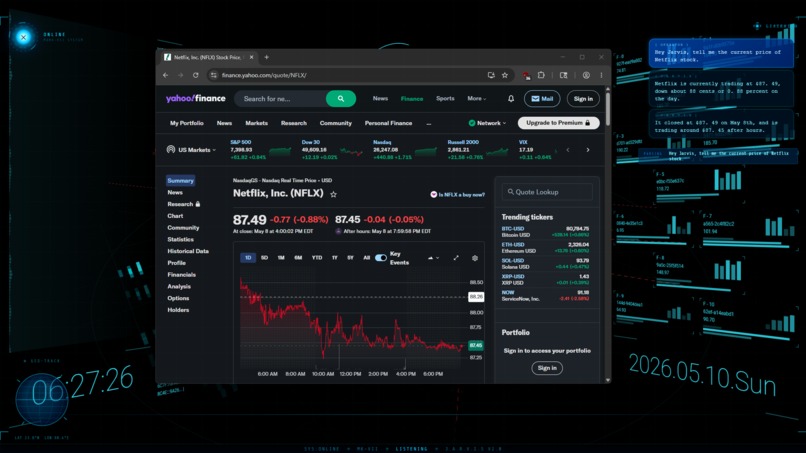Open the site information icon in address bar
The height and width of the screenshot is (453, 806).
(x=213, y=75)
